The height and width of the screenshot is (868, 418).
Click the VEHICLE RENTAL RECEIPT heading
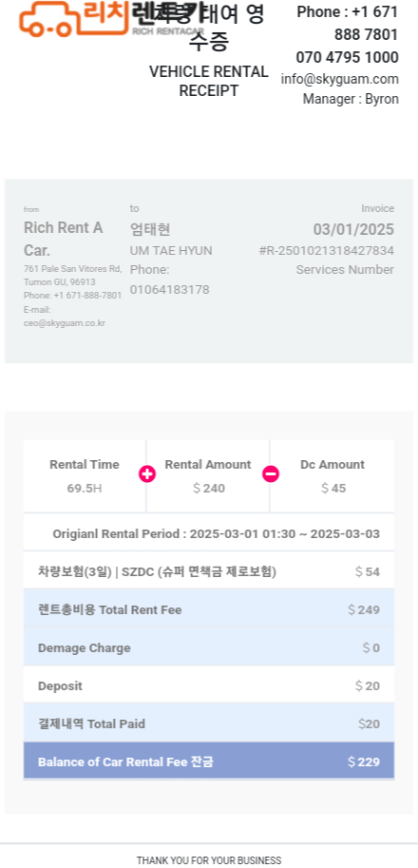[x=208, y=81]
